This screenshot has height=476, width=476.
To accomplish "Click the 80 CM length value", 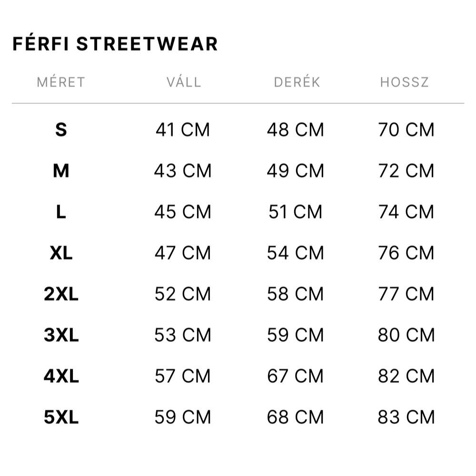I will click(x=406, y=335).
